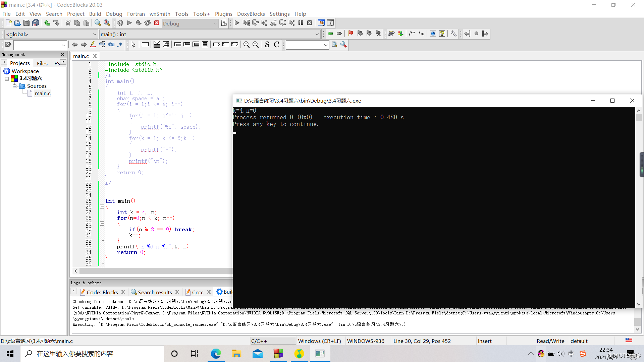The height and width of the screenshot is (362, 644).
Task: Switch to the Code::Blocks log tab
Action: point(102,292)
